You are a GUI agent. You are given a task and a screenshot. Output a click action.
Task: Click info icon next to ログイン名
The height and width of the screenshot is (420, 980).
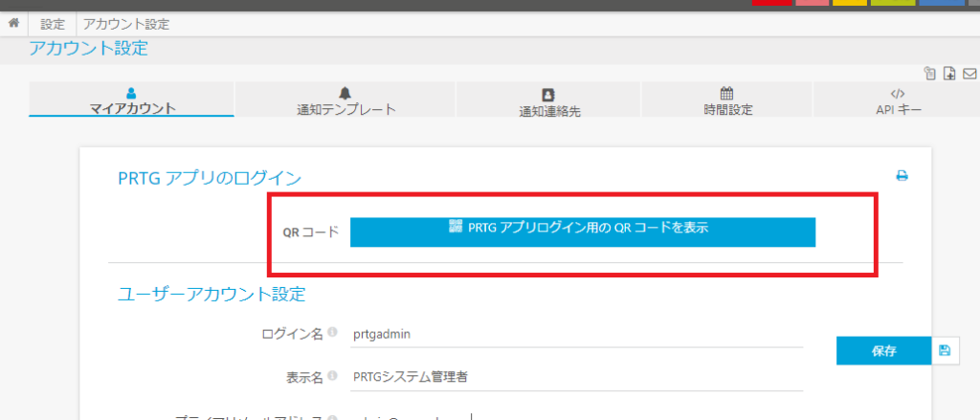(x=332, y=332)
